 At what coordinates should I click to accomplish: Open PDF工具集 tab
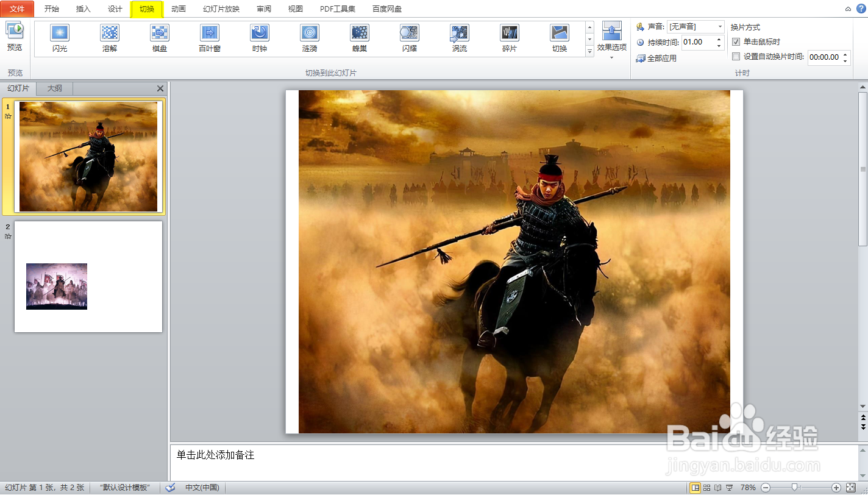(x=338, y=9)
